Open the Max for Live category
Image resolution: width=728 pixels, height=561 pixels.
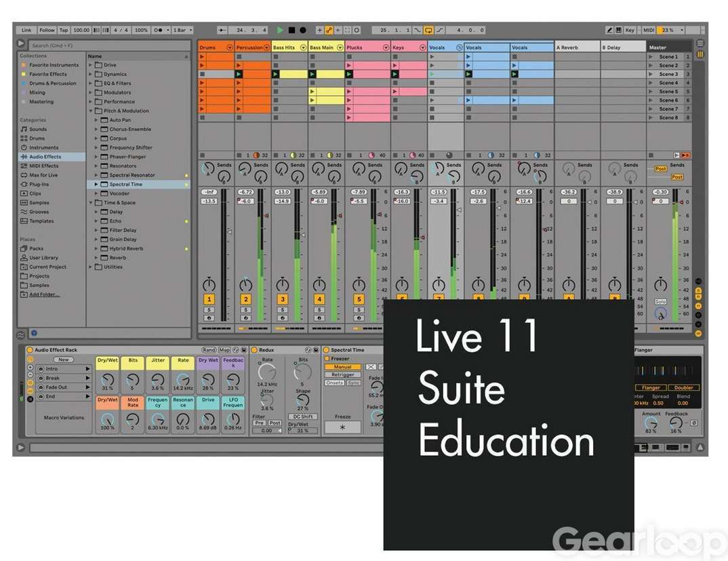pyautogui.click(x=43, y=175)
